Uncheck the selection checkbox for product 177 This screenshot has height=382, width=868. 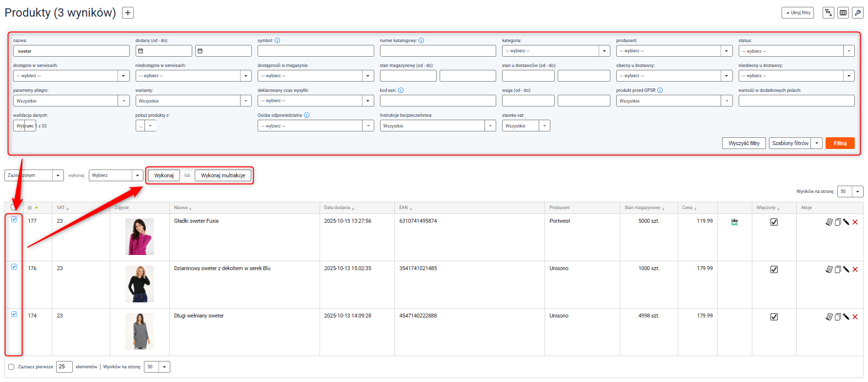14,219
